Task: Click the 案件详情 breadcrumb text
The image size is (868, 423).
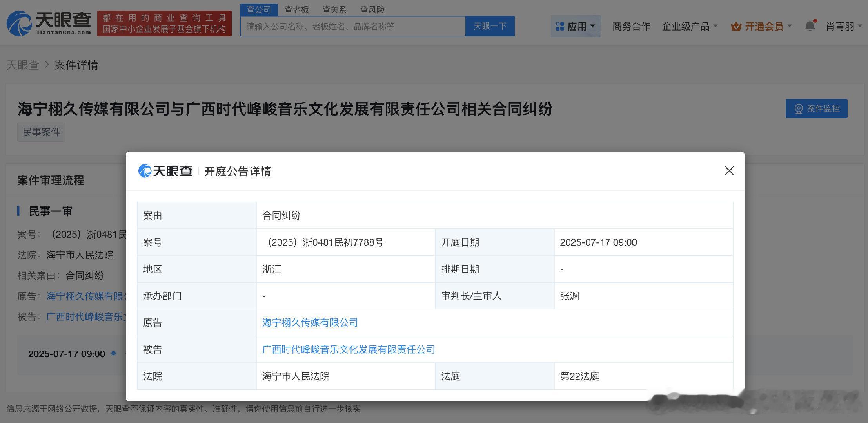Action: tap(76, 65)
